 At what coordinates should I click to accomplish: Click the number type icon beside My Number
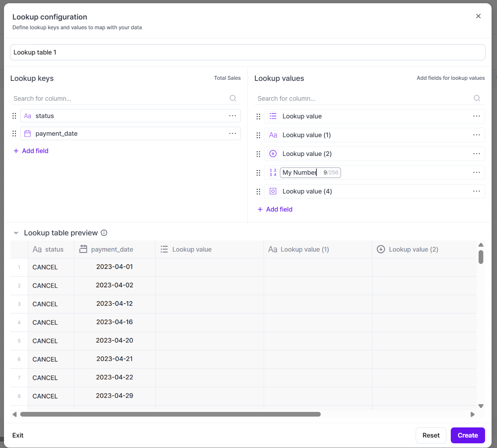click(x=273, y=173)
